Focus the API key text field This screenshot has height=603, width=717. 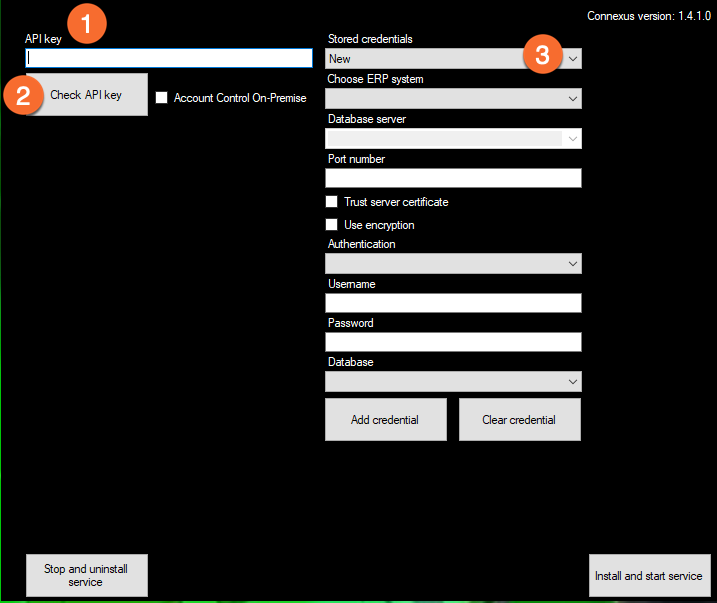tap(169, 58)
